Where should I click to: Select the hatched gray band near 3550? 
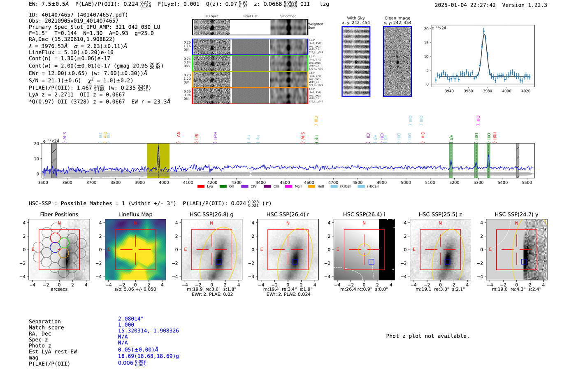coord(54,161)
